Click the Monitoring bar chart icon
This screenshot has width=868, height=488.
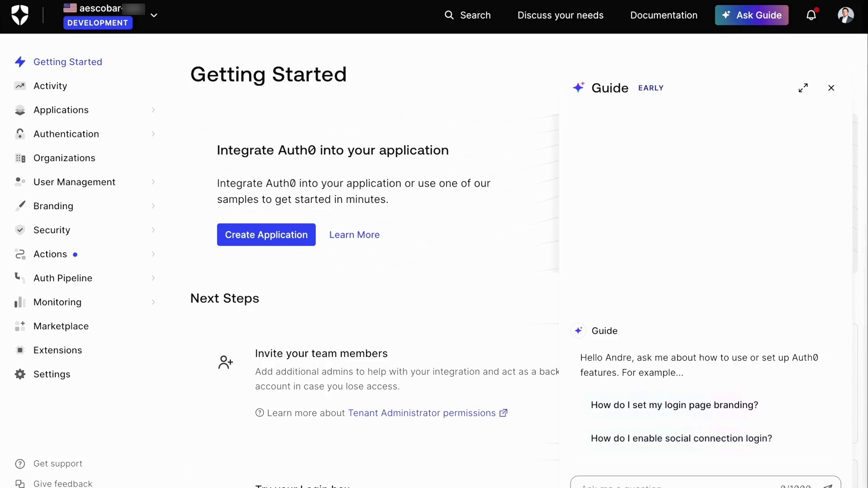[20, 302]
